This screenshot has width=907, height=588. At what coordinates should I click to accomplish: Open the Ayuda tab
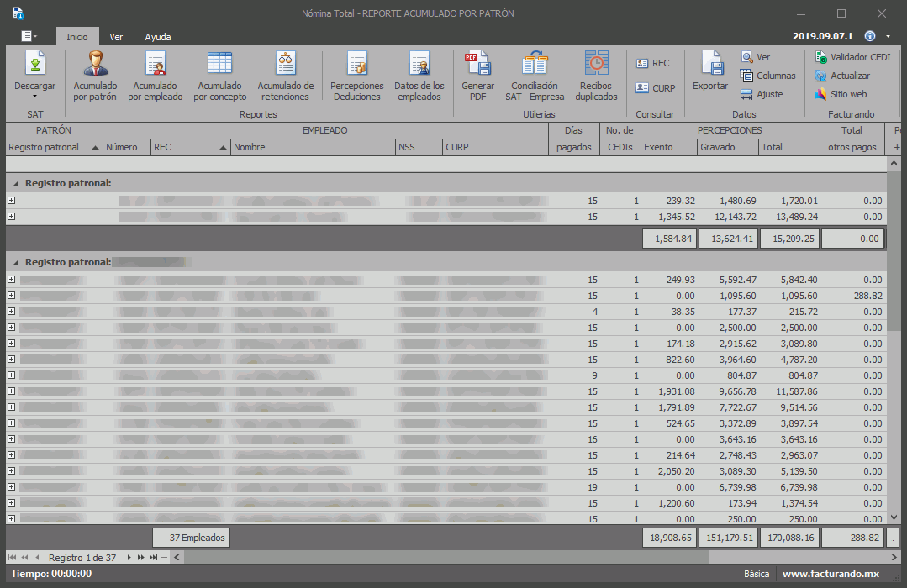point(157,37)
